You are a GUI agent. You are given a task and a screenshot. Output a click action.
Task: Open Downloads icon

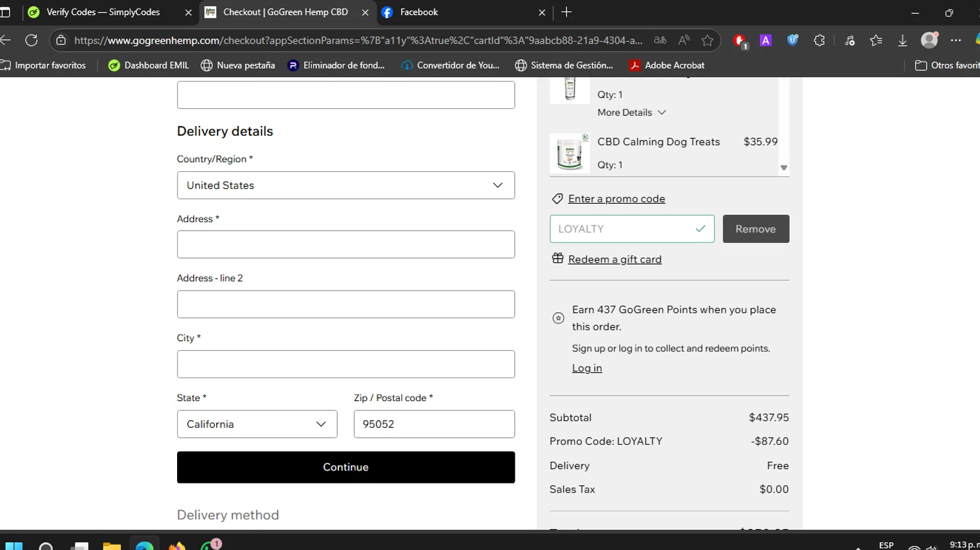point(902,40)
